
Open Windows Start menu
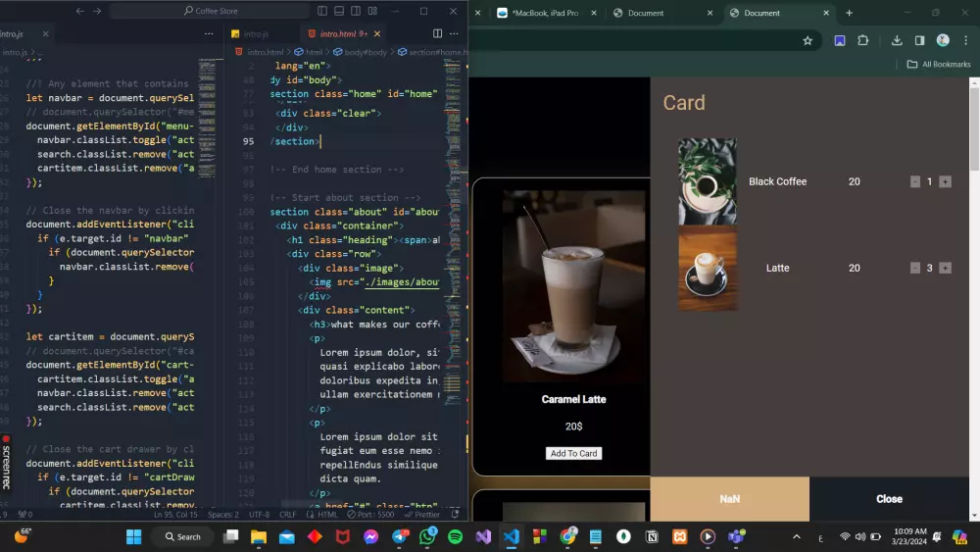(133, 536)
